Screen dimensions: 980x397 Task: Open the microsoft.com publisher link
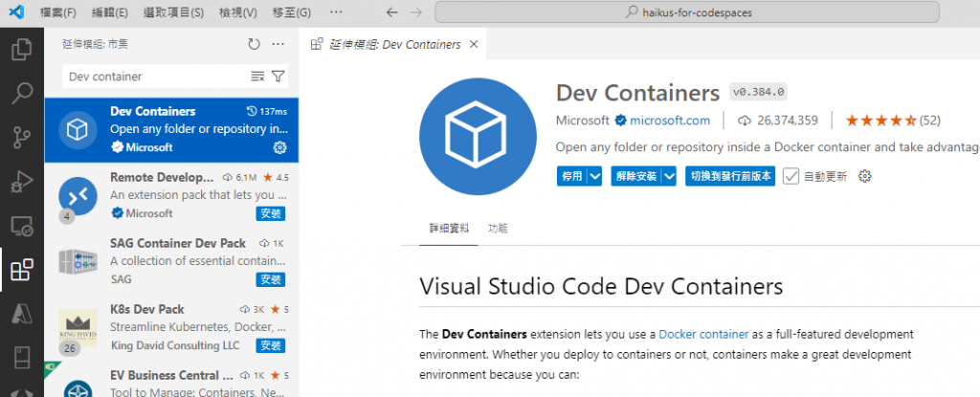pos(668,121)
